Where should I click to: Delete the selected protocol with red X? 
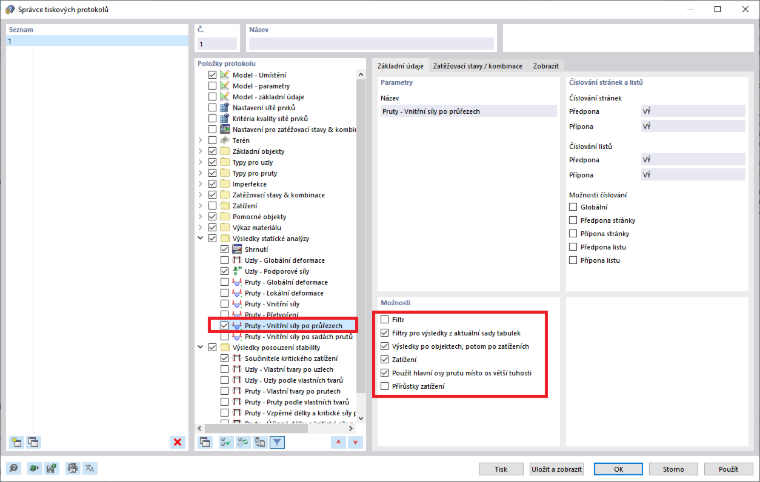(177, 442)
